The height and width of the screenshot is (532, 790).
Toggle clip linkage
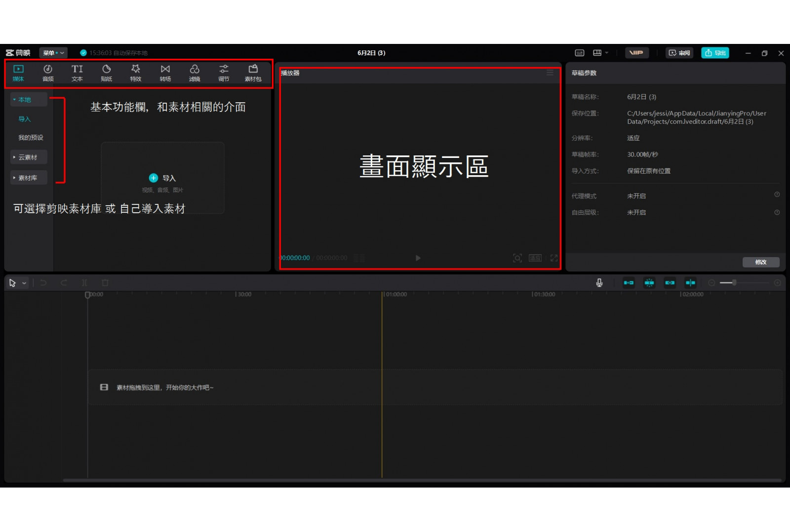670,283
